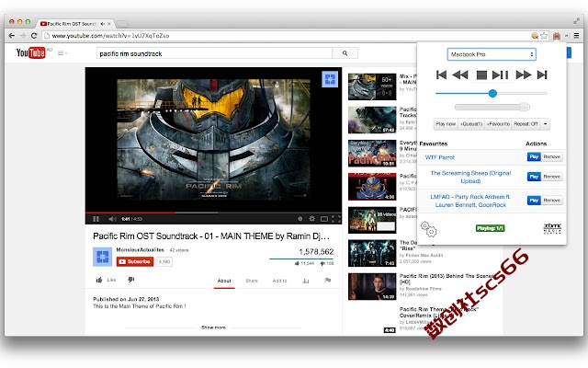588x368 pixels.
Task: Subscribe to MonsieurActualites channel
Action: (135, 261)
